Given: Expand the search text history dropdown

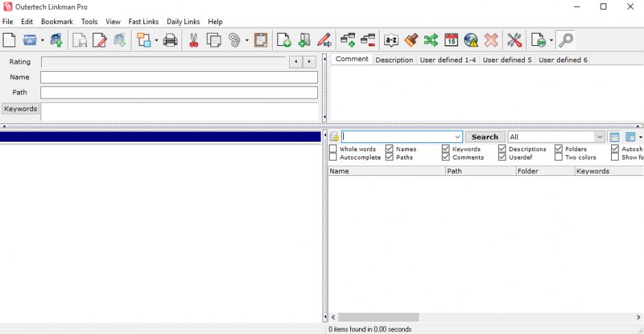Looking at the screenshot, I should (x=458, y=137).
